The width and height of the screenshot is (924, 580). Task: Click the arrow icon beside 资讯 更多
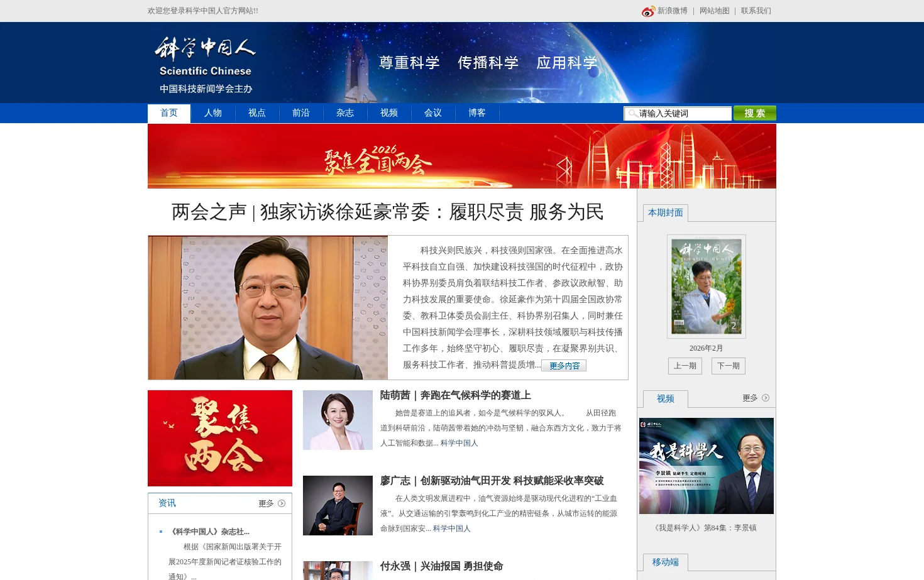(282, 503)
